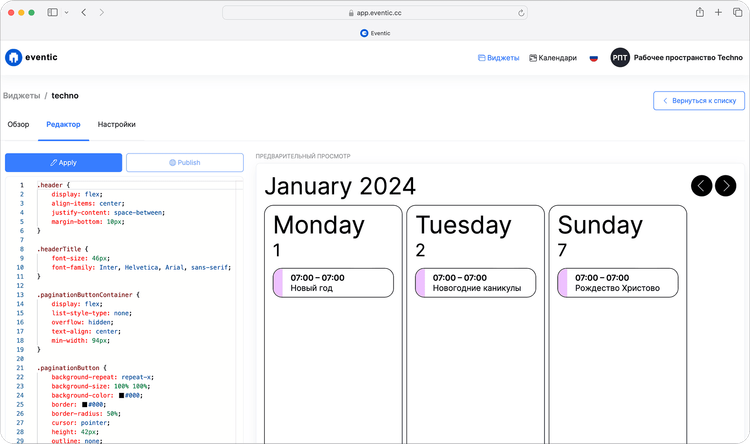Go to next month with right arrow
Viewport: 750px width, 444px height.
[x=726, y=185]
